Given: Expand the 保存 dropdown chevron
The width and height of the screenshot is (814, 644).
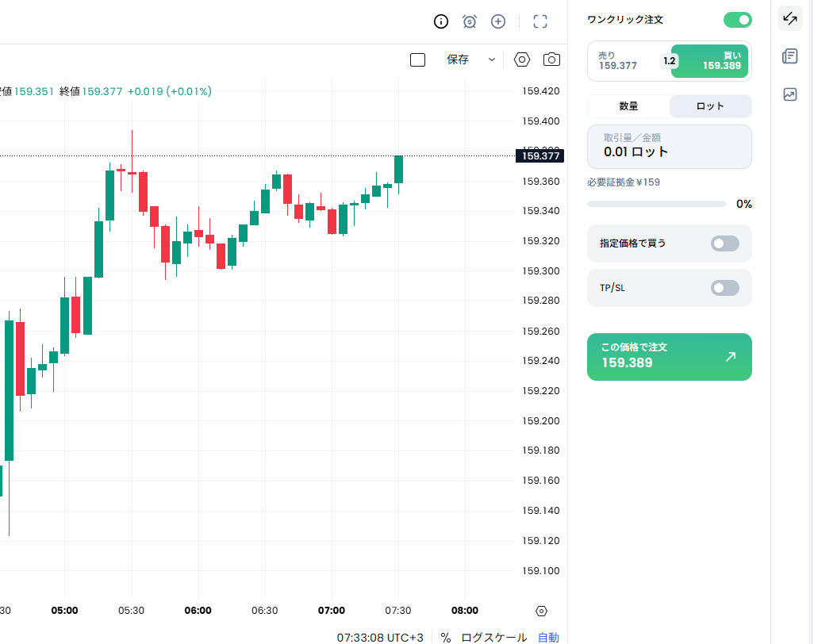Looking at the screenshot, I should point(491,59).
